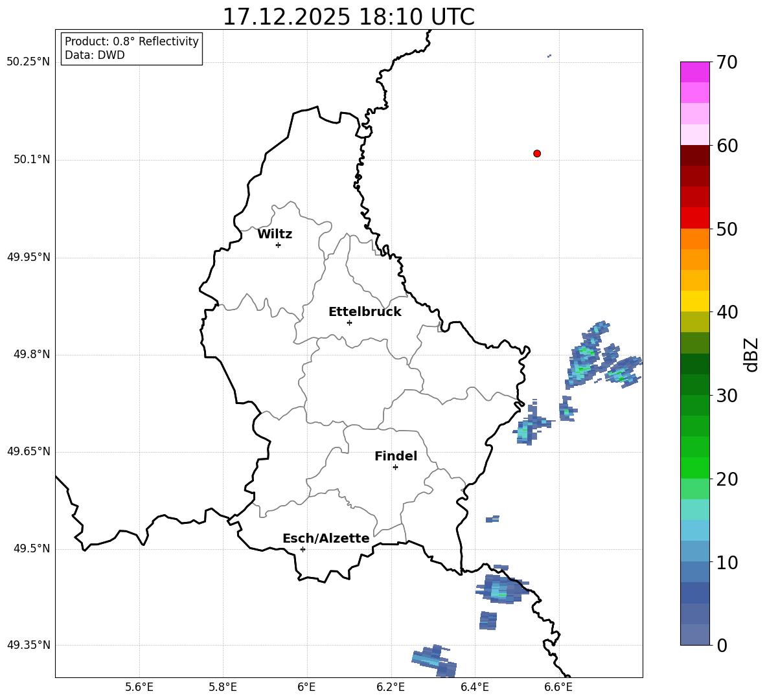Click the 49.95°N latitude label
Screen dimensions: 767x700
[29, 257]
